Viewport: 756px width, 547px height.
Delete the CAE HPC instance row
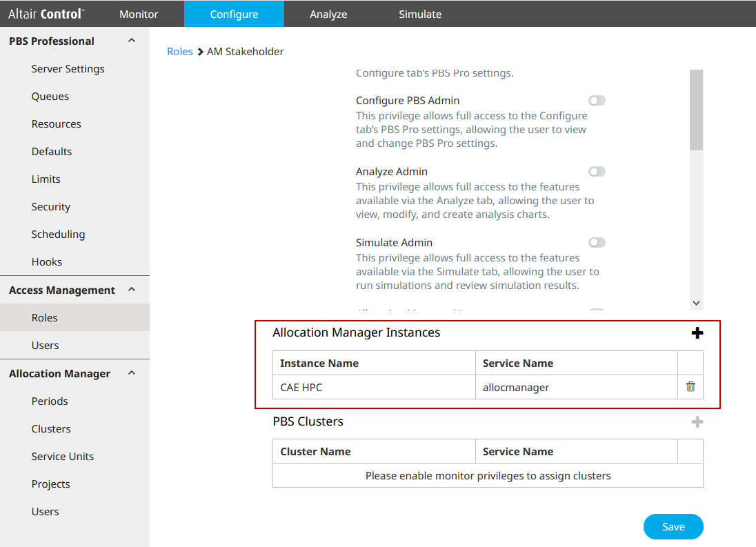(x=690, y=387)
